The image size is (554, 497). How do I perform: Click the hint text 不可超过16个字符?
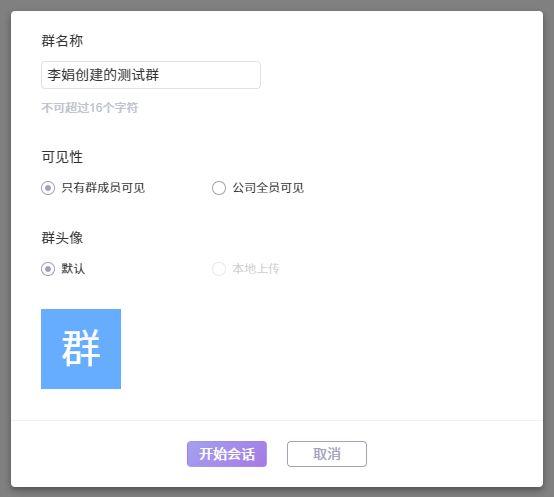point(90,108)
